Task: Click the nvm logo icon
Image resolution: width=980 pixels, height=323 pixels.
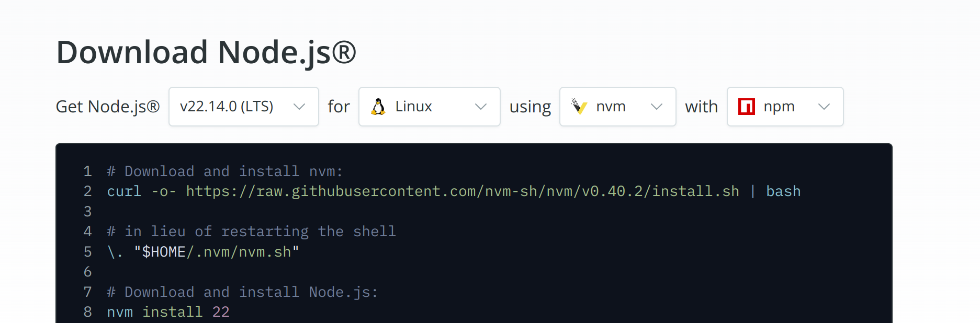Action: pyautogui.click(x=579, y=107)
